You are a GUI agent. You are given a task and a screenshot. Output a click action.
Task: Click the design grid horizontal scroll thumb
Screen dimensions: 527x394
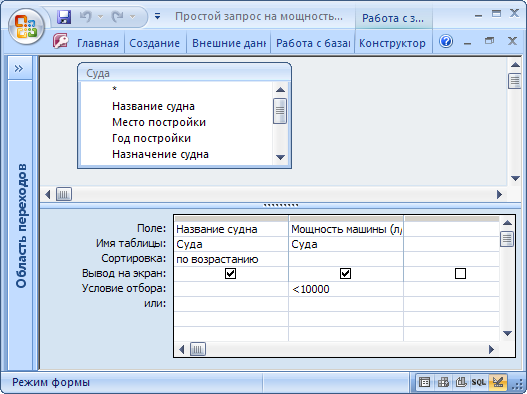198,350
